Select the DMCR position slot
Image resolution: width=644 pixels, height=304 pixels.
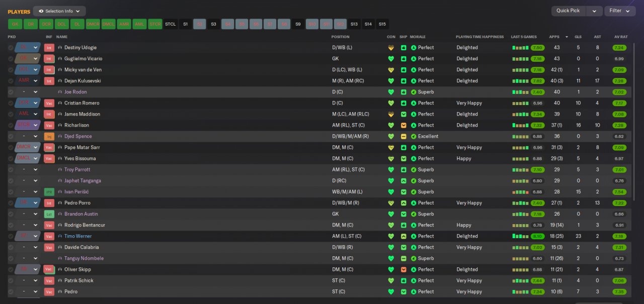[93, 24]
